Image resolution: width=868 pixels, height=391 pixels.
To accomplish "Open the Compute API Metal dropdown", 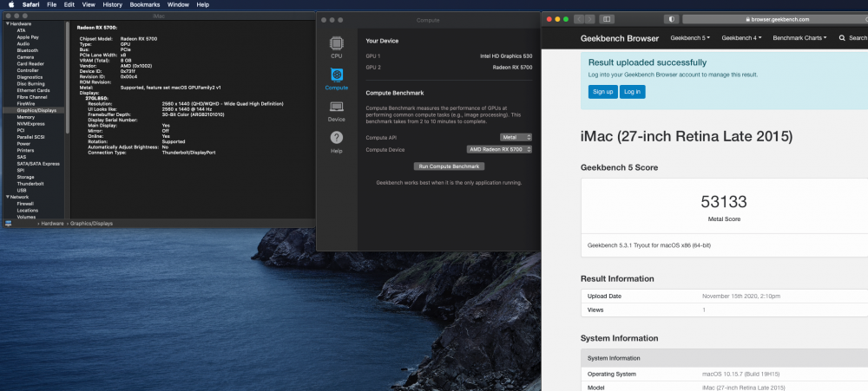I will pyautogui.click(x=516, y=137).
